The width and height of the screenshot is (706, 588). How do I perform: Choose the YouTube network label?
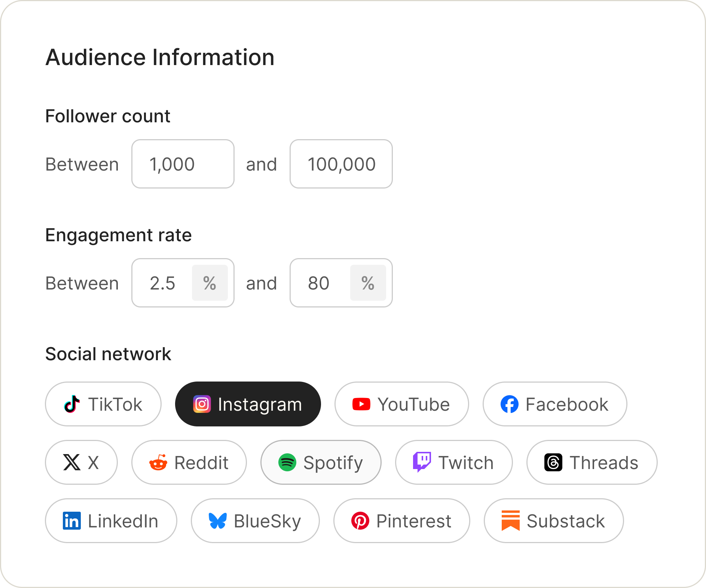(x=414, y=404)
